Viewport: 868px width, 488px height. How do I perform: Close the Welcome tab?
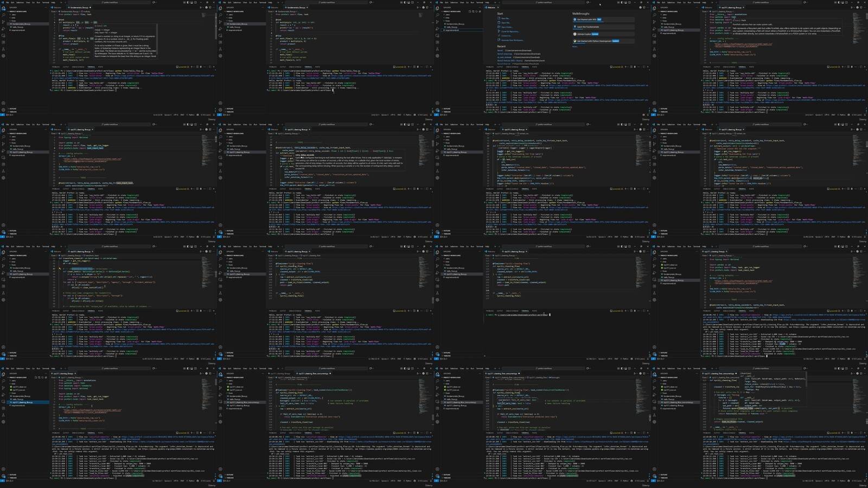click(497, 8)
